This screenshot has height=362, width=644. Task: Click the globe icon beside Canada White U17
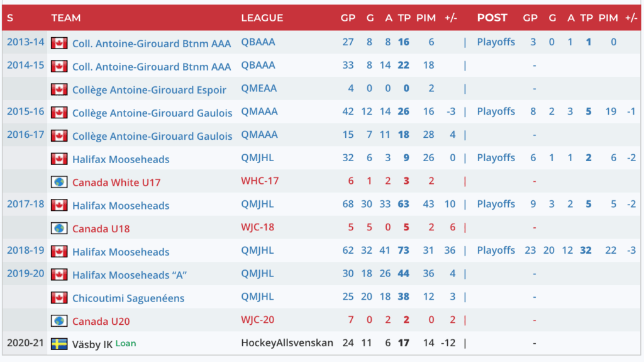59,182
